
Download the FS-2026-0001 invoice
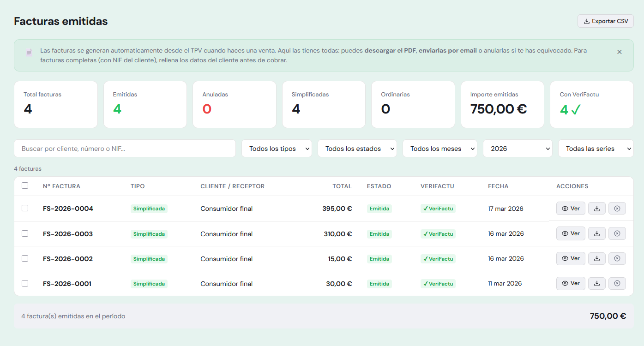coord(597,283)
